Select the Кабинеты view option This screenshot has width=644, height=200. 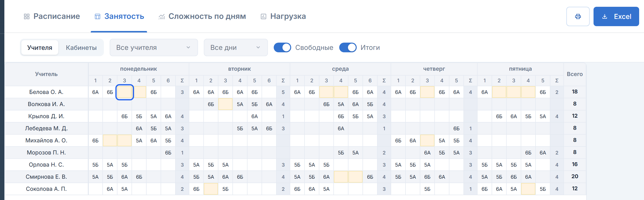click(81, 47)
